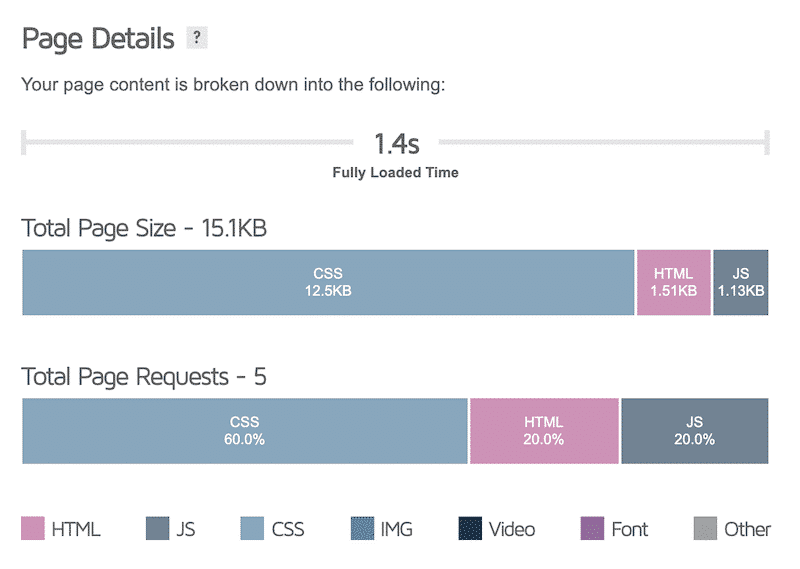Select the HTML 20.0% requests segment
This screenshot has height=569, width=800.
click(x=544, y=431)
